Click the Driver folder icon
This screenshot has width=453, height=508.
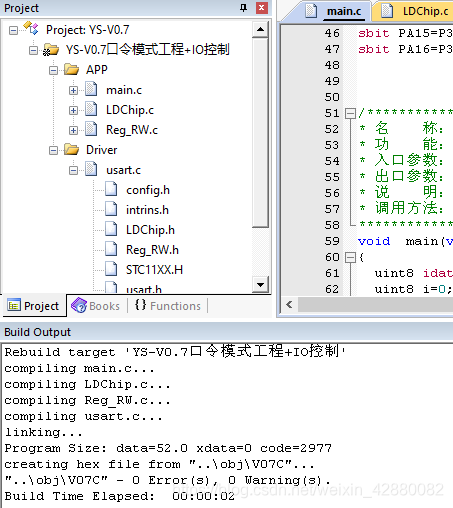(71, 149)
